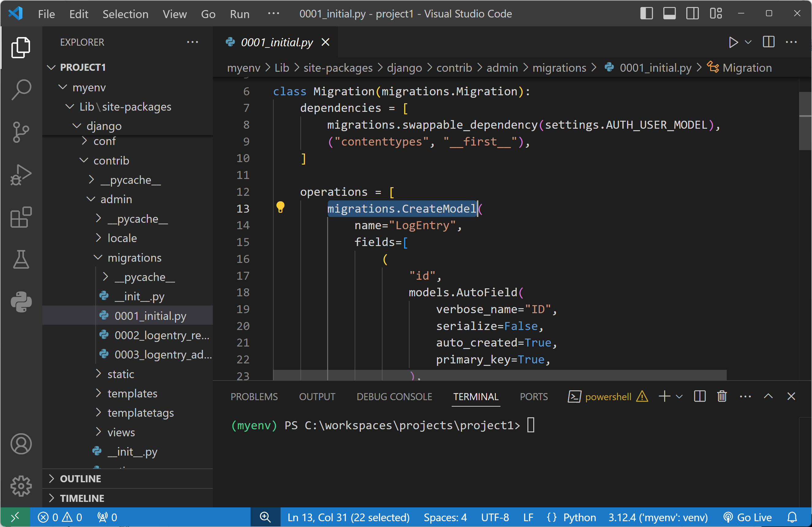Click the Spaces: 4 indentation setting
This screenshot has height=527, width=812.
point(445,518)
